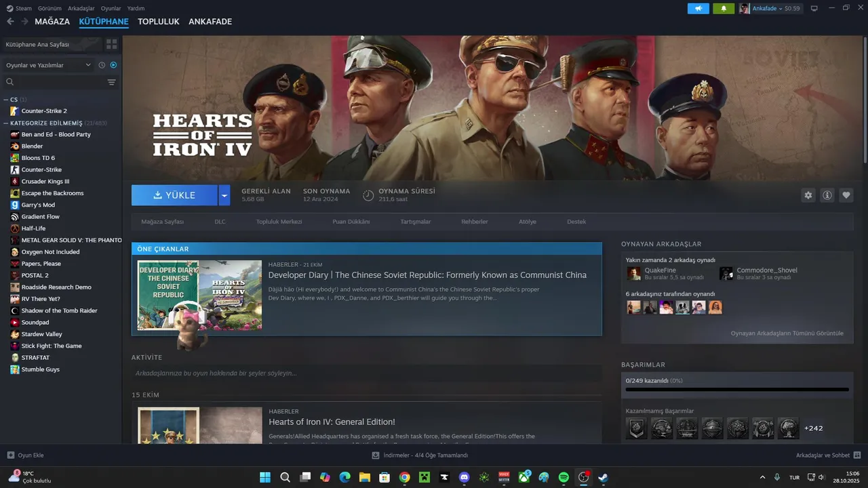Open Atölye workshop link
Screen dimensions: 868x488
(x=528, y=222)
